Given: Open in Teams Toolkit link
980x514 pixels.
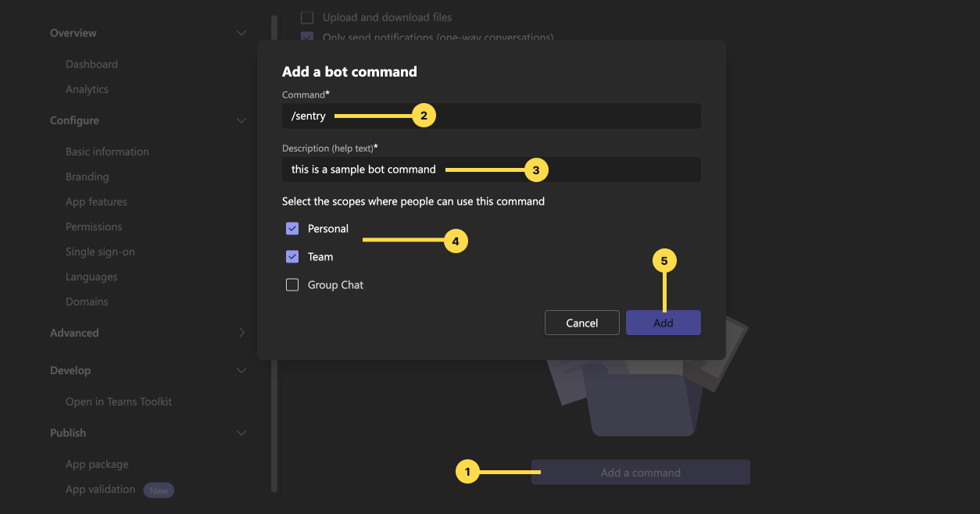Looking at the screenshot, I should point(119,402).
